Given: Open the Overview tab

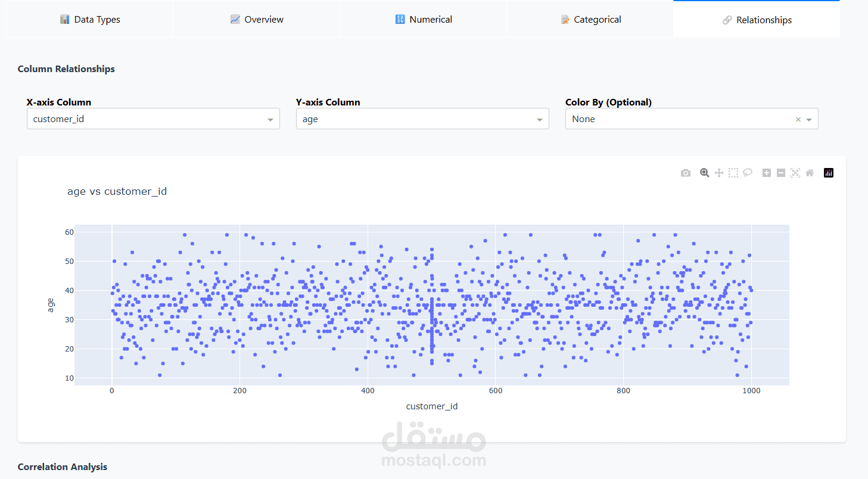Looking at the screenshot, I should click(257, 20).
